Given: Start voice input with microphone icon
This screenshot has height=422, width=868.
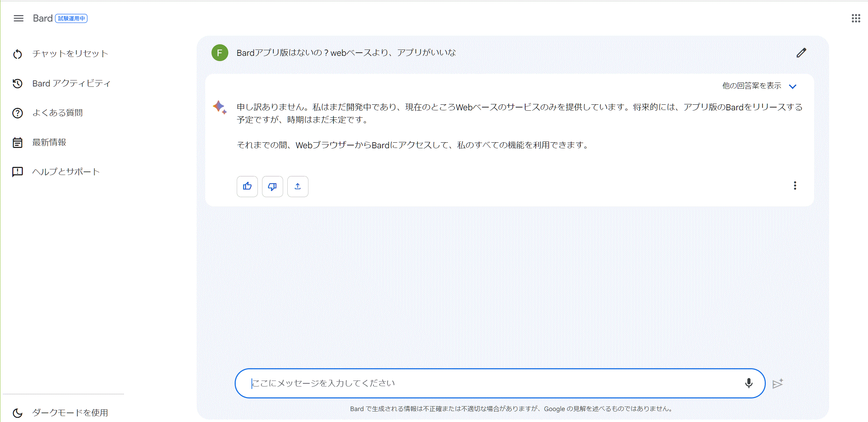Looking at the screenshot, I should 749,383.
